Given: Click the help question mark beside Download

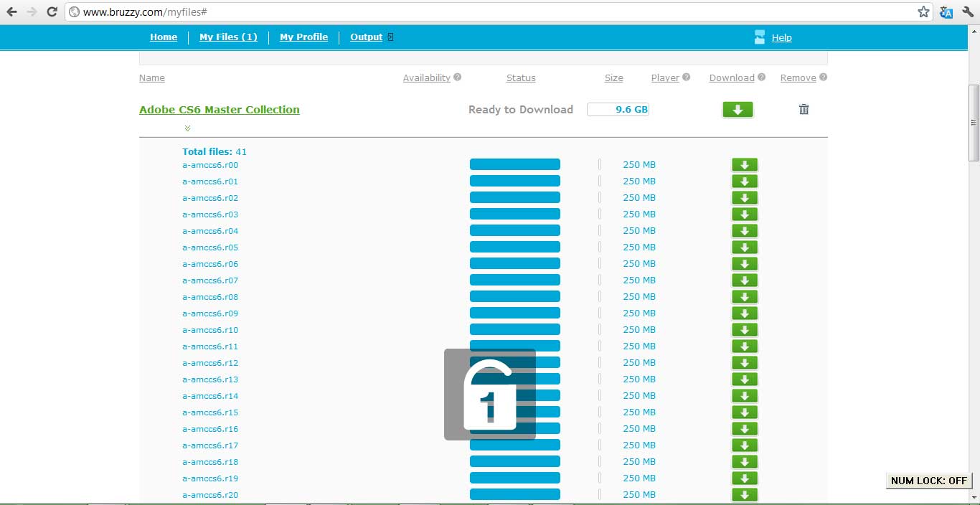Looking at the screenshot, I should 762,77.
